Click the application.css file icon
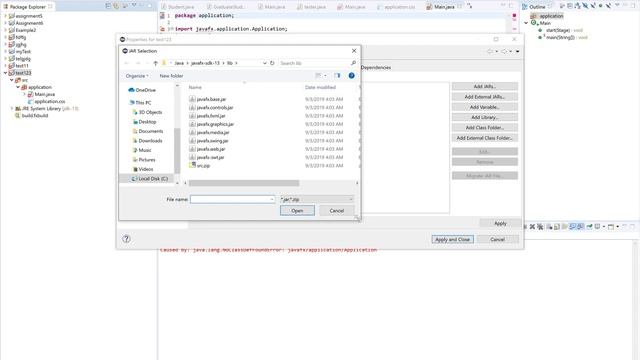The width and height of the screenshot is (640, 360). 30,101
